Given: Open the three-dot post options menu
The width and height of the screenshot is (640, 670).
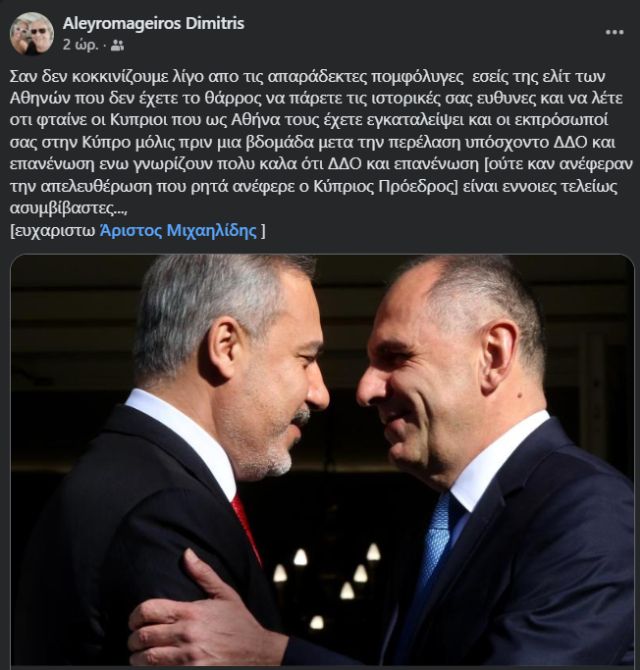Looking at the screenshot, I should tap(614, 32).
